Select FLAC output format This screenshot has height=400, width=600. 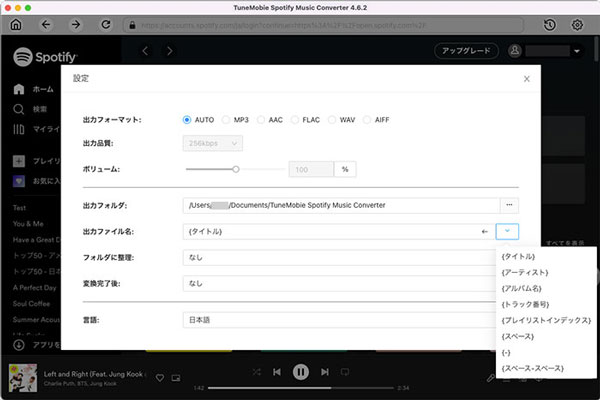coord(295,120)
